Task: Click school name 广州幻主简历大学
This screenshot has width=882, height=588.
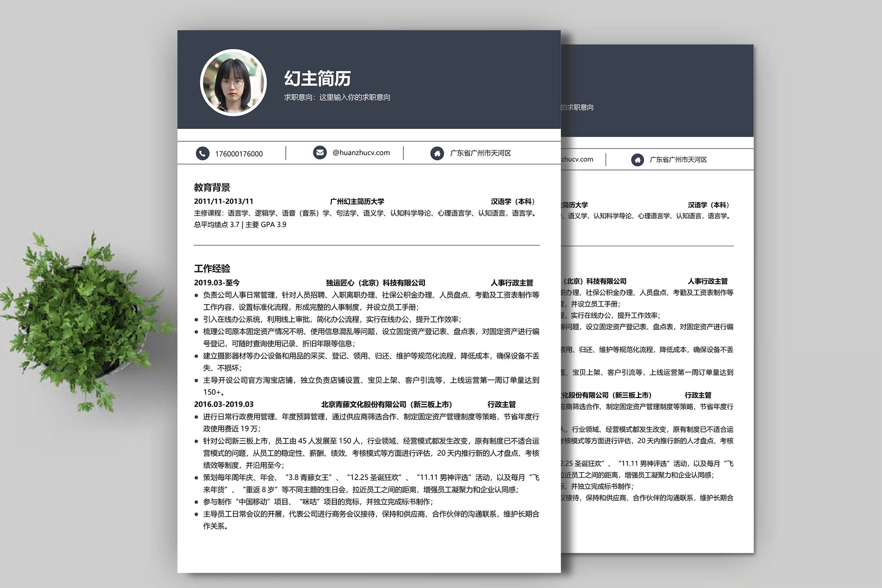Action: point(357,201)
